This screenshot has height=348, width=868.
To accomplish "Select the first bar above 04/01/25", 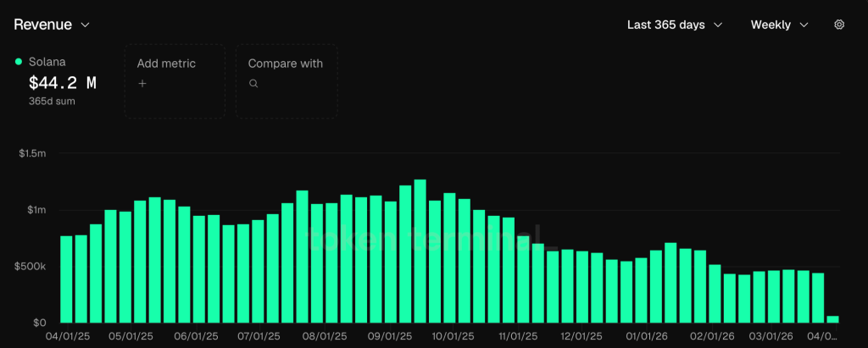I will (66, 279).
